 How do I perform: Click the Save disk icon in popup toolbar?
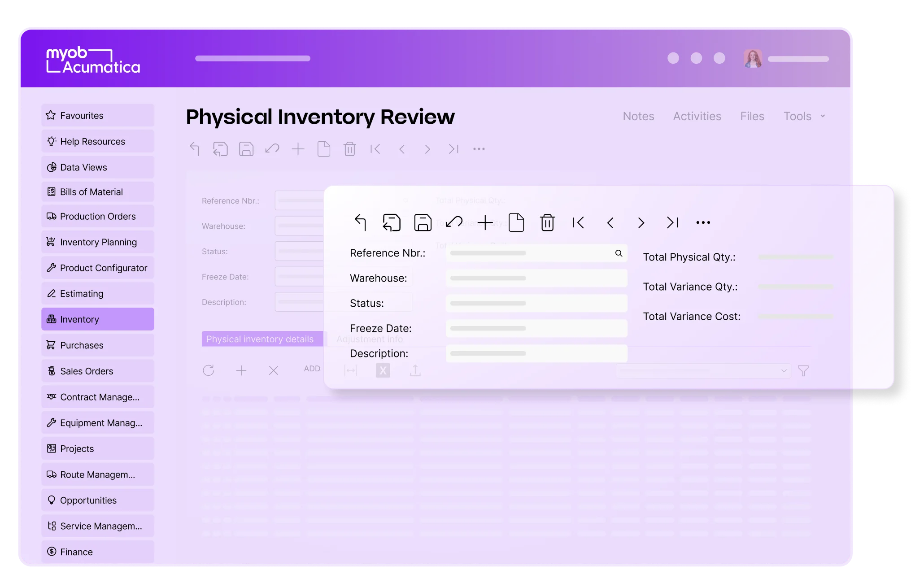point(423,222)
